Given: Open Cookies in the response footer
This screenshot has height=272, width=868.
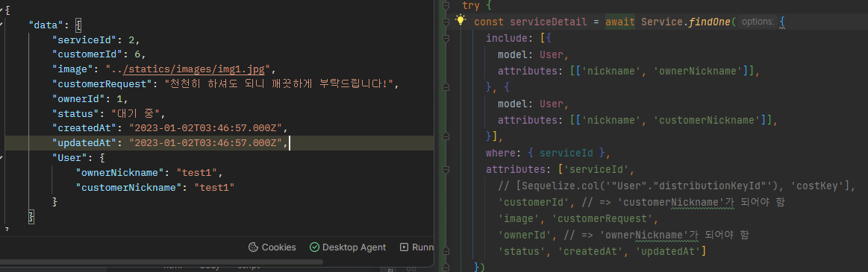Looking at the screenshot, I should 272,247.
